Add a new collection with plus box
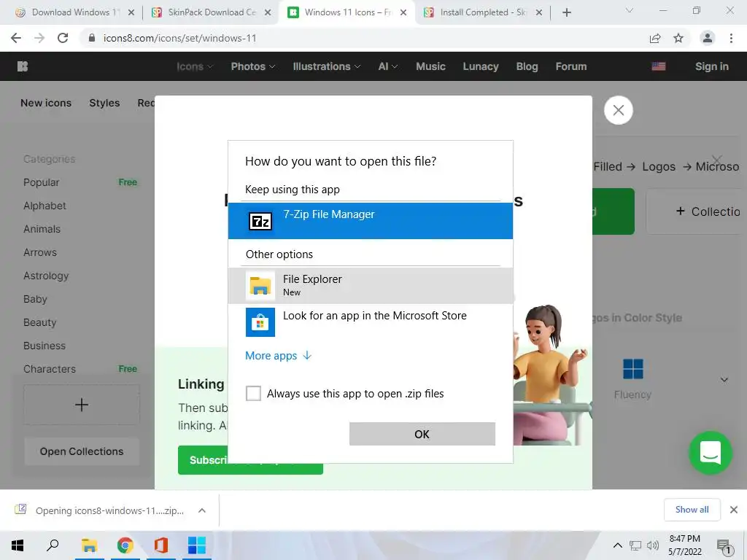 pyautogui.click(x=82, y=405)
